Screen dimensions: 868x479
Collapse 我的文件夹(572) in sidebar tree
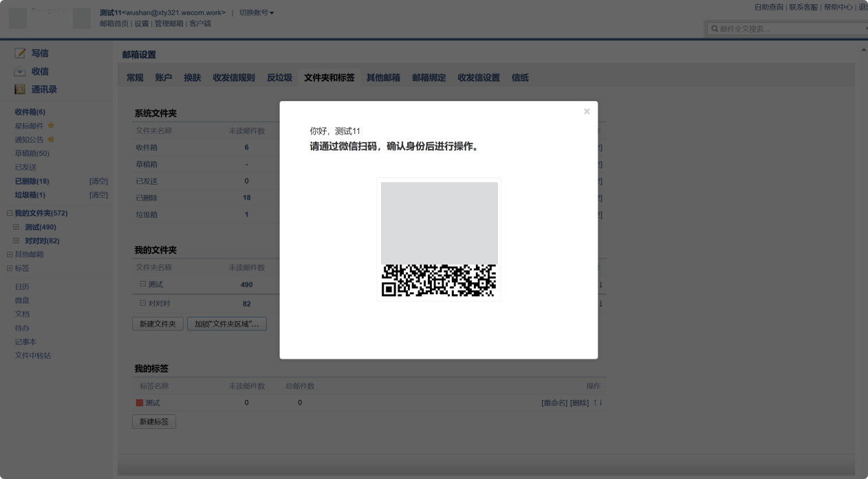10,213
